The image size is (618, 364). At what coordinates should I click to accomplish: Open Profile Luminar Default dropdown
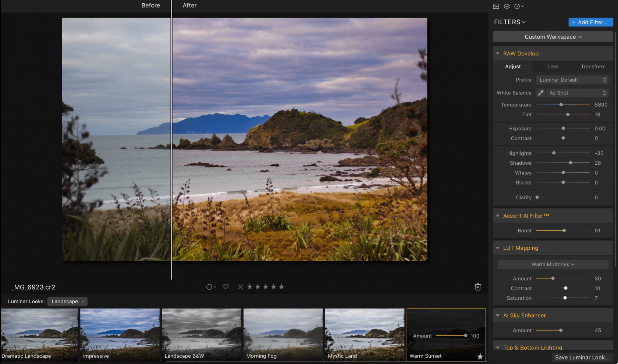[x=572, y=80]
